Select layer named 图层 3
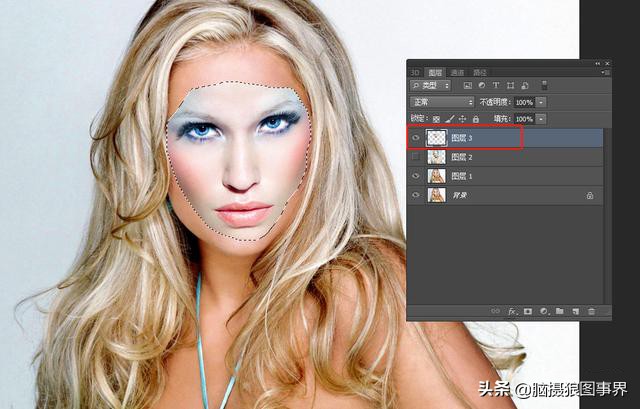Screen dimensions: 640x409 coord(462,138)
